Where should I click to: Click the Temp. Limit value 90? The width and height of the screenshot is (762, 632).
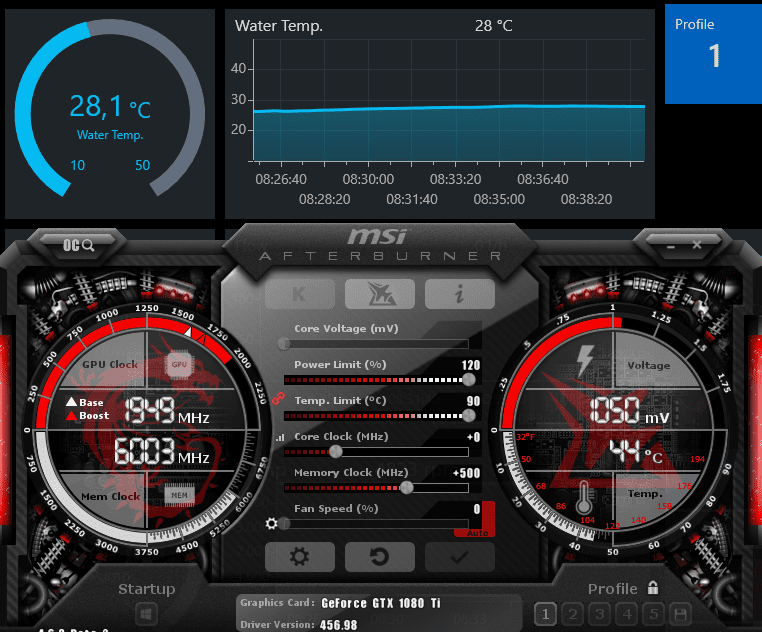click(x=473, y=401)
